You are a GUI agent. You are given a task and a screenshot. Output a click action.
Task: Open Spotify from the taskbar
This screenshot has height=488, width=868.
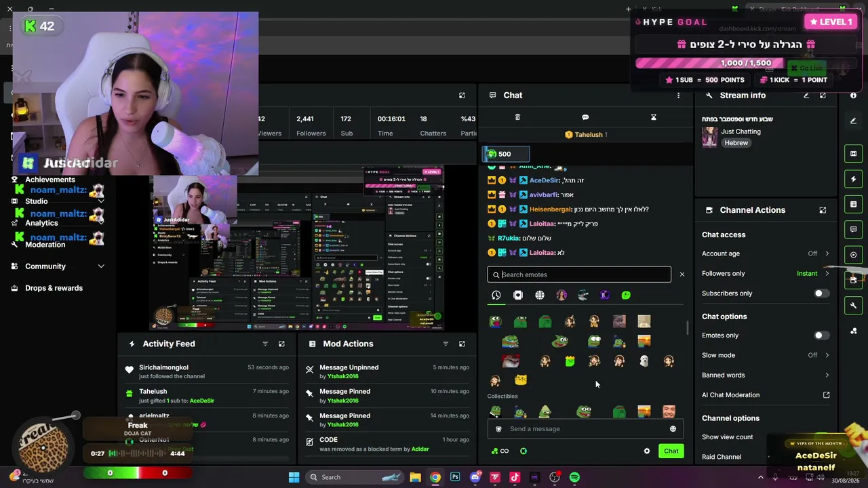(x=574, y=478)
